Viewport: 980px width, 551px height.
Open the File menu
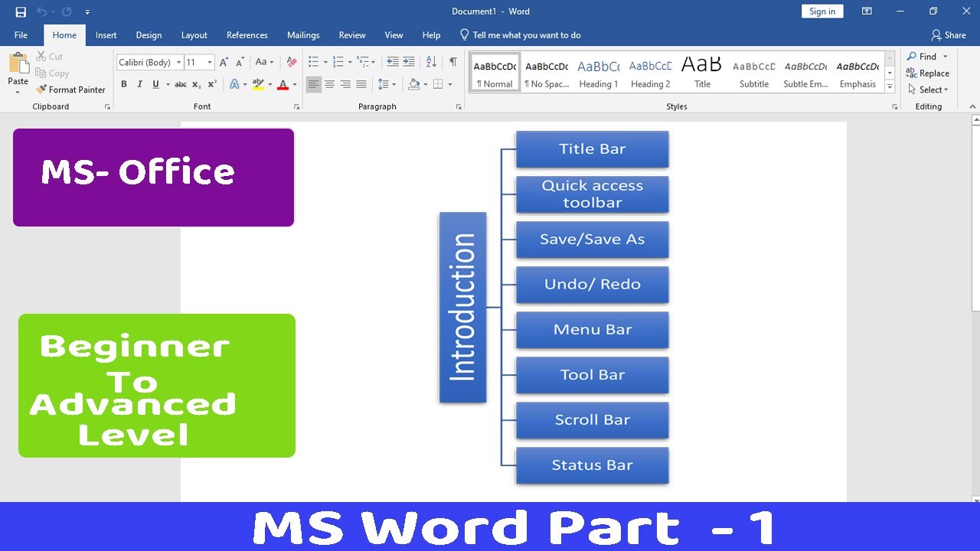click(21, 35)
